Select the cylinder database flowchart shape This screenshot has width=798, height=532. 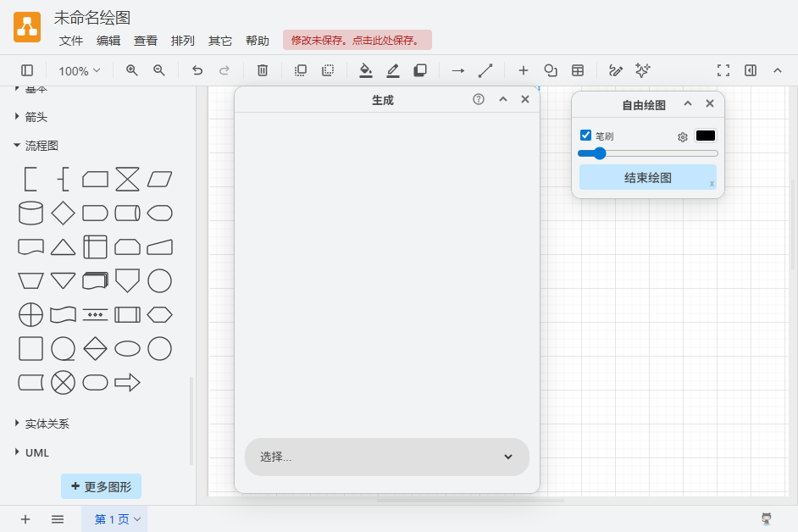click(x=30, y=213)
